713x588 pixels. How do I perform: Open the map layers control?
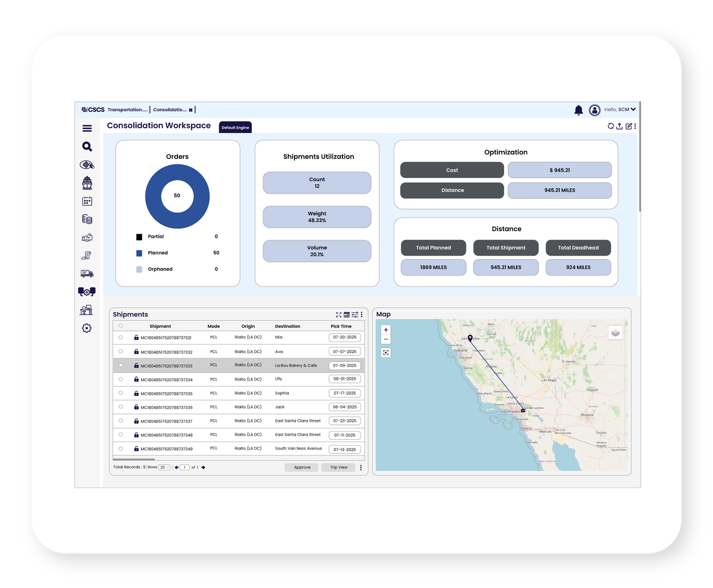pyautogui.click(x=615, y=332)
